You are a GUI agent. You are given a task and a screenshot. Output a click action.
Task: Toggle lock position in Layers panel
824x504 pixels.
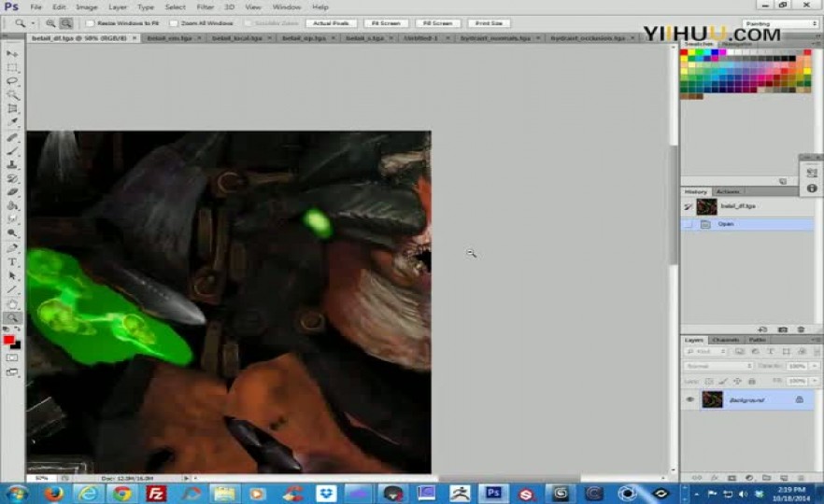[x=737, y=381]
